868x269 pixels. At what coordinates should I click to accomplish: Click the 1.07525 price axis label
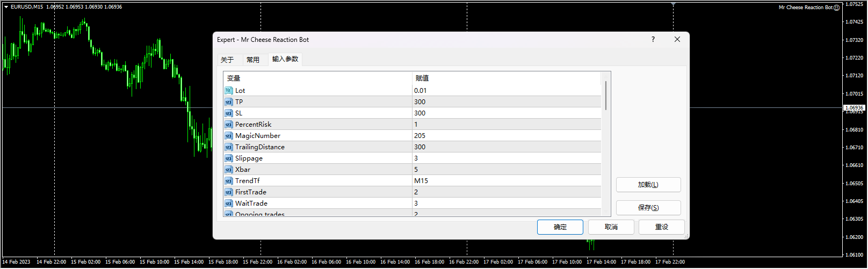pos(854,4)
